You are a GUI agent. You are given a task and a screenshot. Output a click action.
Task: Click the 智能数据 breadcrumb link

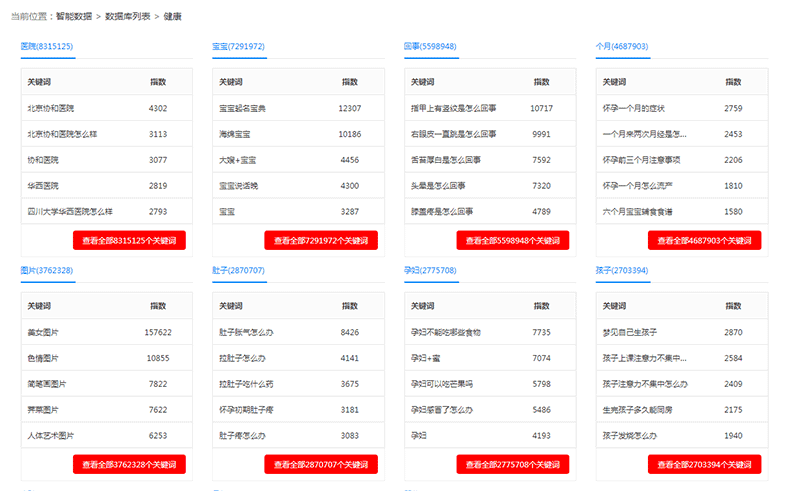(x=75, y=17)
